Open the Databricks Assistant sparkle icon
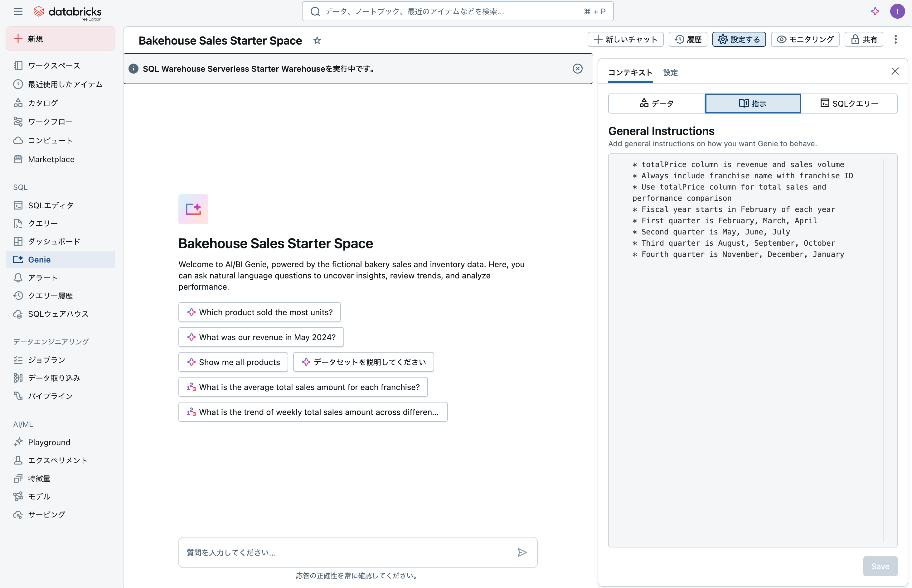The width and height of the screenshot is (912, 588). 875,12
